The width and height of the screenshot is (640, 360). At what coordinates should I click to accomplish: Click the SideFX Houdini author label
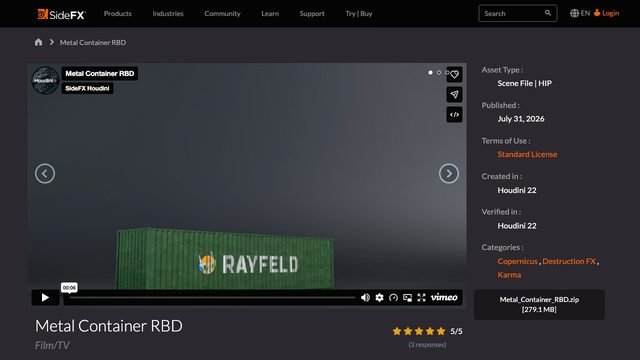(x=87, y=88)
